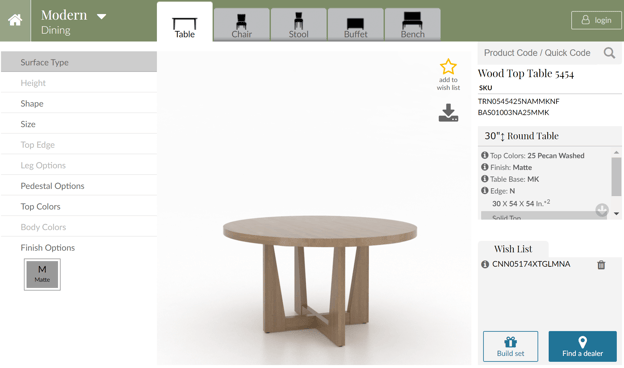Switch to the Chair tab

pos(242,25)
